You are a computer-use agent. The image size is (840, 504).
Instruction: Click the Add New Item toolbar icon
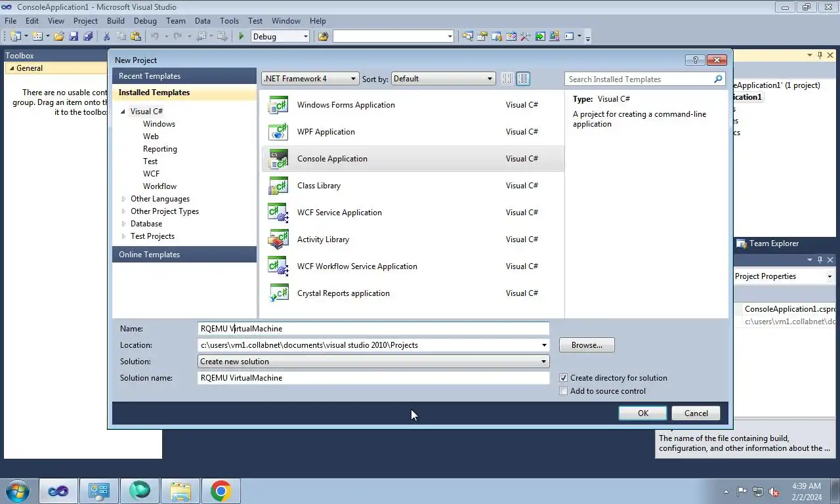coord(37,37)
